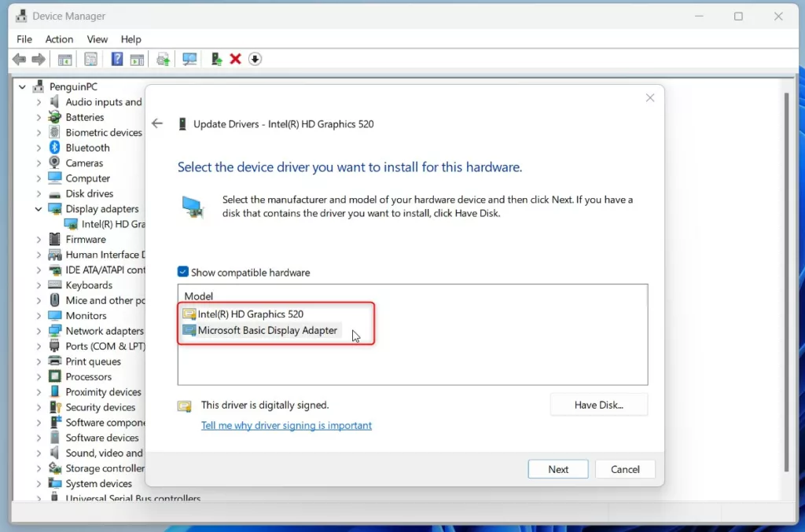
Task: Click the red X Uninstall device icon
Action: pos(236,60)
